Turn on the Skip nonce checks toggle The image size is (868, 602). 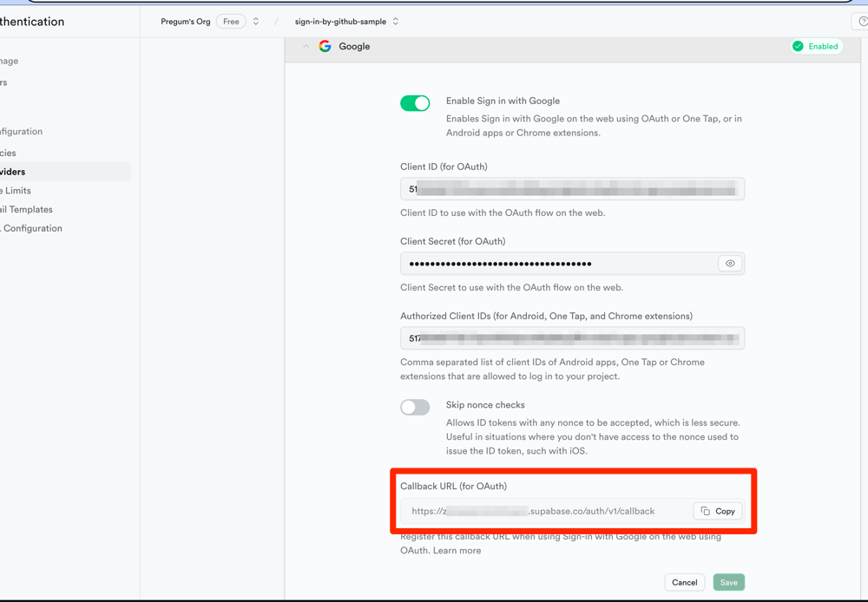(x=415, y=407)
